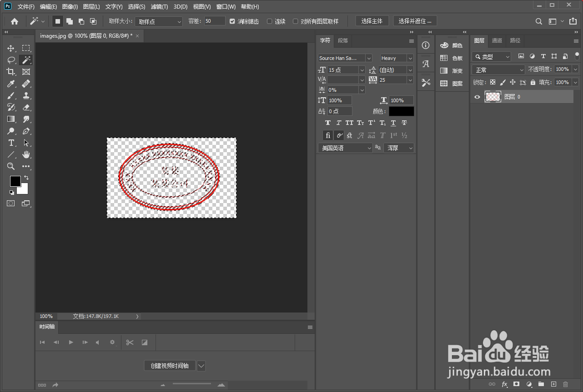Select the Zoom tool
The image size is (583, 392).
point(11,166)
